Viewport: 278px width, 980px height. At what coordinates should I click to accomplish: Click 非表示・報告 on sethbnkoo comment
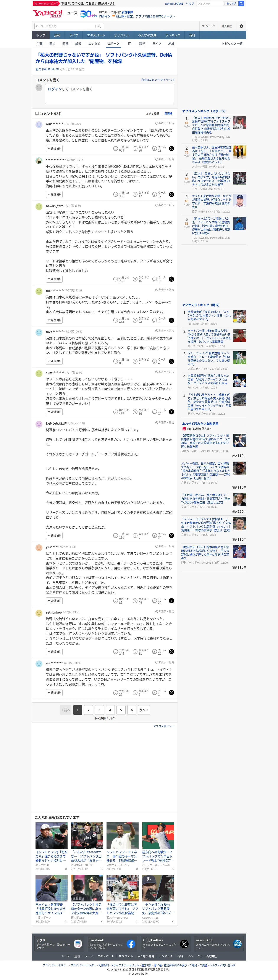tap(165, 612)
